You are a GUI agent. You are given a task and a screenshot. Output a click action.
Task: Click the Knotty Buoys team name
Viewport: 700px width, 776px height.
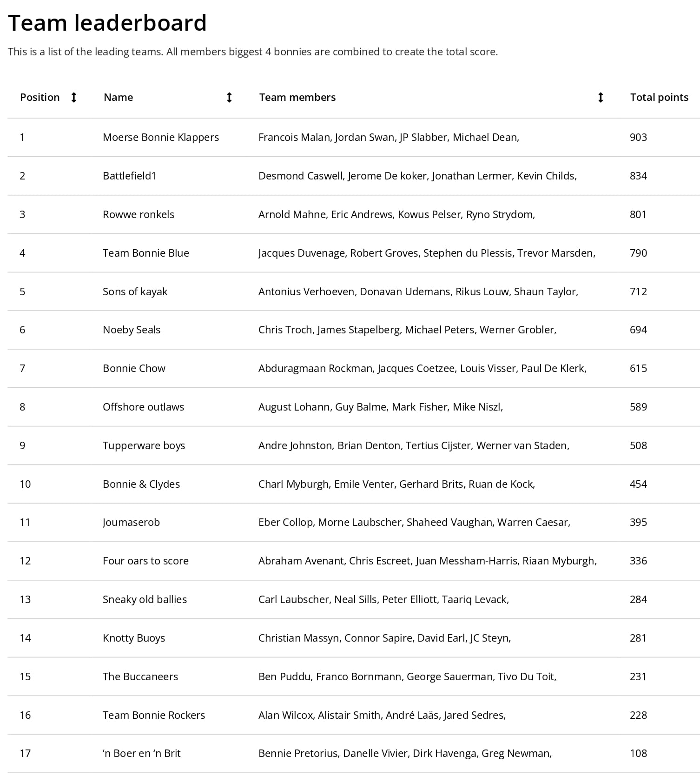tap(134, 638)
